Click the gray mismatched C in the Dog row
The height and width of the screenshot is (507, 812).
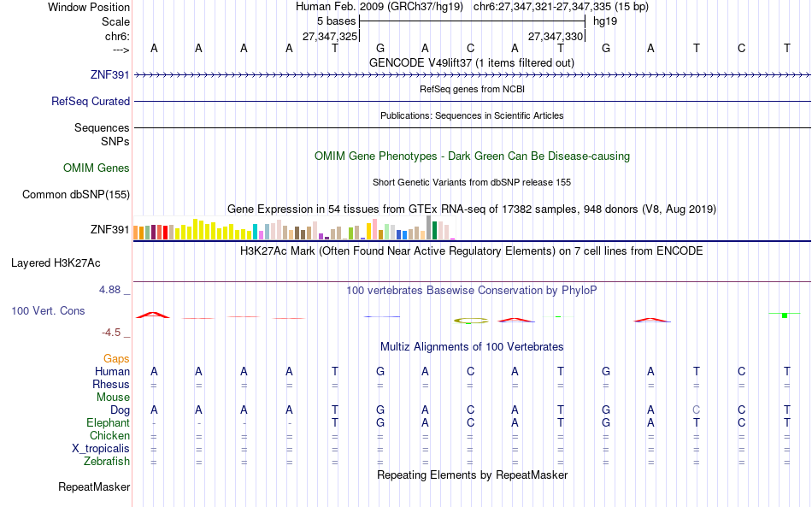696,410
